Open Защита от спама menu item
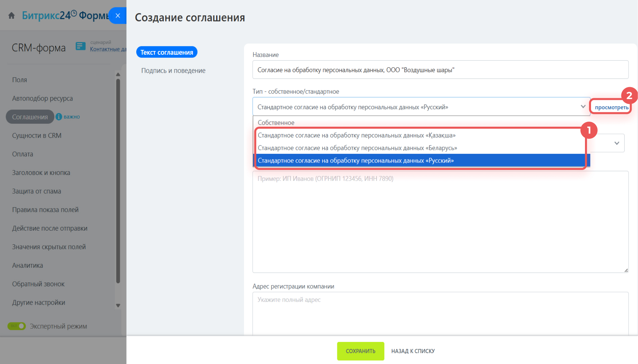Screen dimensions: 638x364 (37, 191)
